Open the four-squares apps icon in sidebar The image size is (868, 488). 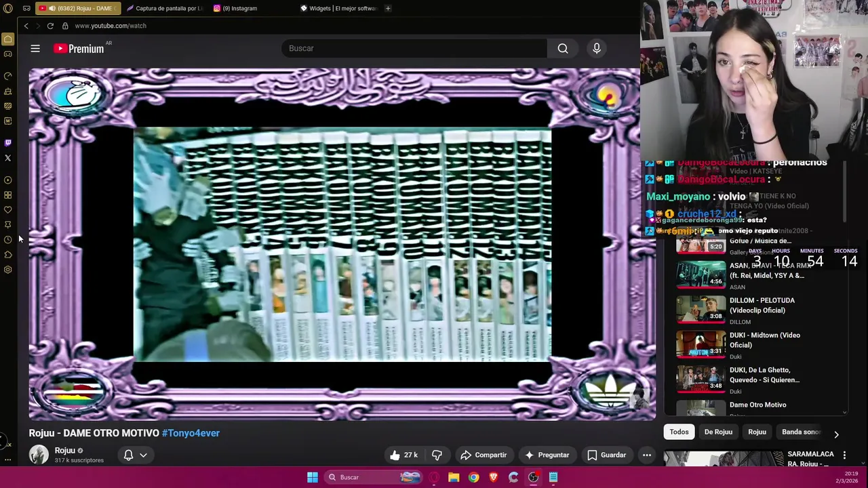(8, 195)
